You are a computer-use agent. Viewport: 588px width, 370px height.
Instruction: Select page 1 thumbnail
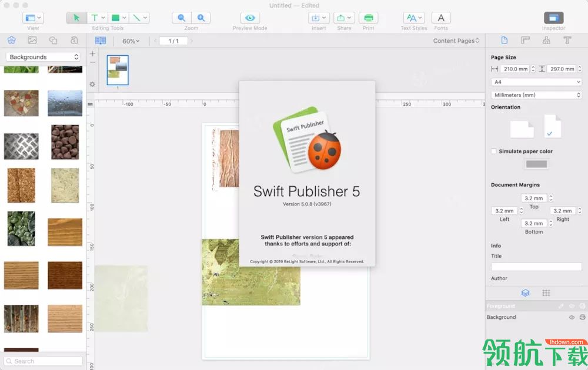[x=118, y=70]
